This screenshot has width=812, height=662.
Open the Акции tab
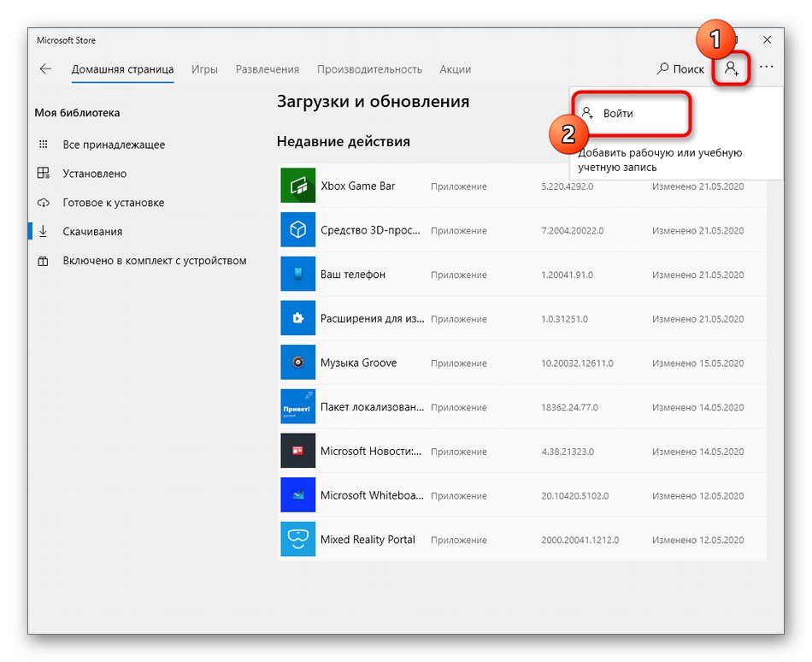(x=455, y=69)
